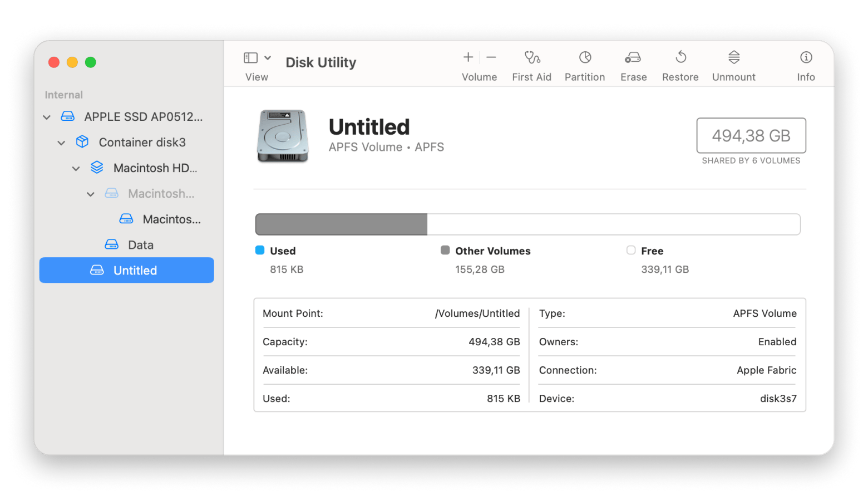
Task: Select the Data volume in sidebar
Action: point(140,245)
